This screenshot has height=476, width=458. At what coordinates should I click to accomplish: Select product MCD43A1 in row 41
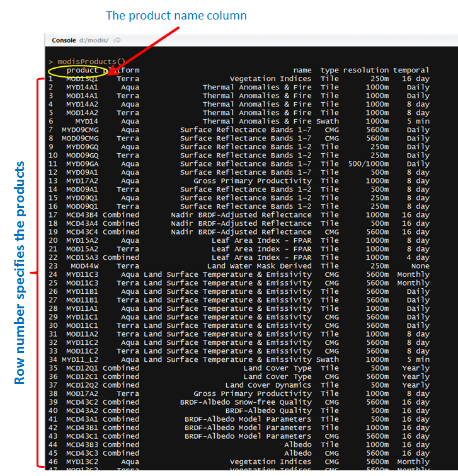tap(82, 419)
